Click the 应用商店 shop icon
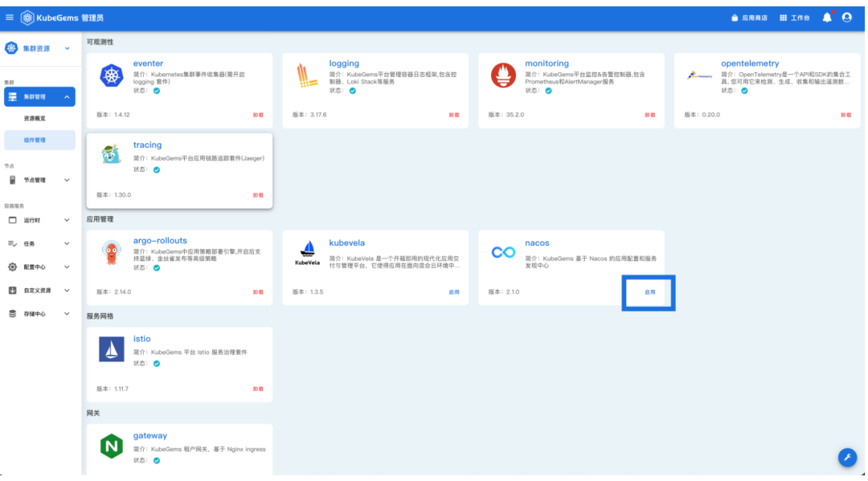 735,18
